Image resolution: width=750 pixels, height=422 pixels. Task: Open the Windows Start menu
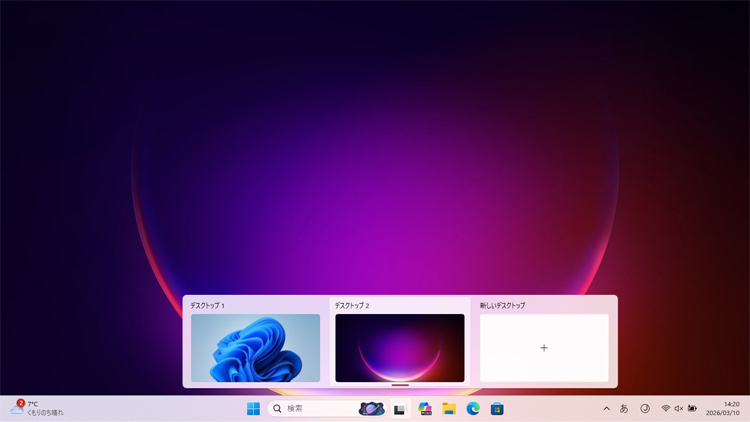coord(253,408)
